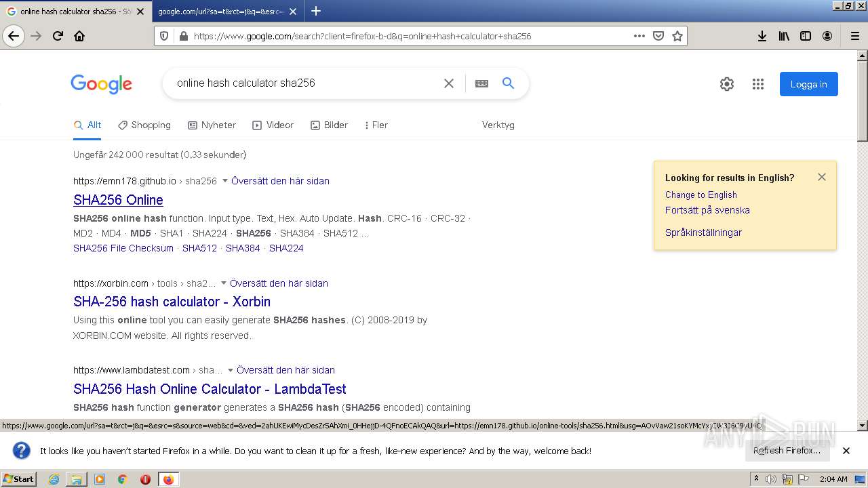Expand dropdown arrow beside emn178.github.io result
This screenshot has height=488, width=868.
225,181
